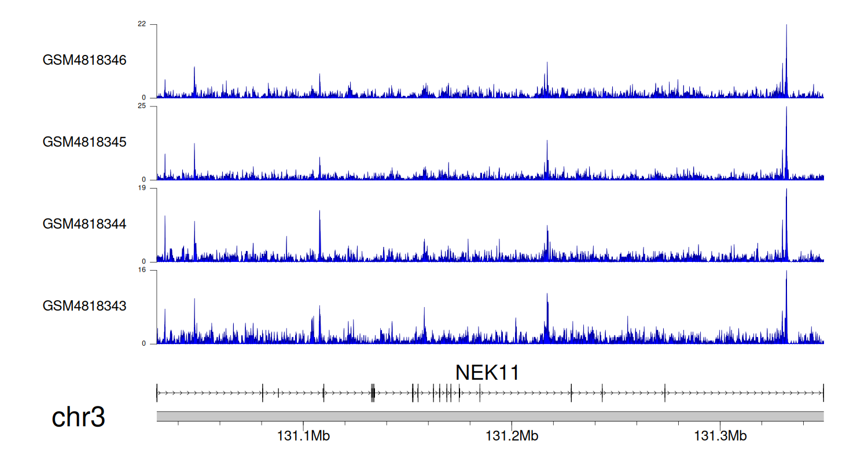The image size is (868, 451).
Task: Click the 131.3Mb axis position label
Action: click(x=720, y=436)
